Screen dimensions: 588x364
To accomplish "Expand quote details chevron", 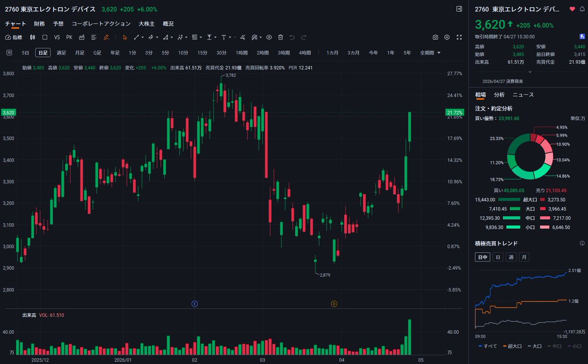I will point(530,72).
